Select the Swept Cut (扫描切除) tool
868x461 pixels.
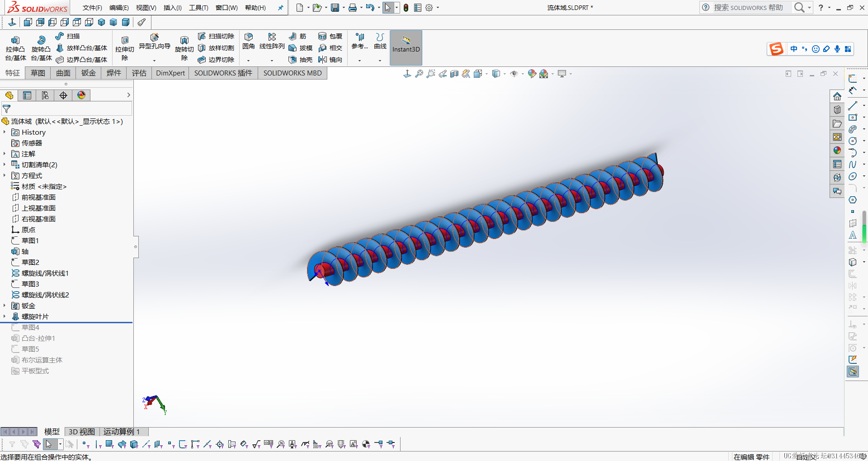coord(216,36)
